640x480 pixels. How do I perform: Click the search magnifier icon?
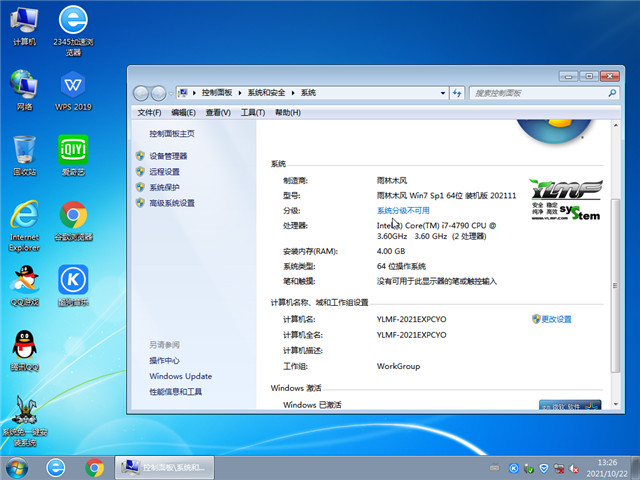[x=612, y=93]
